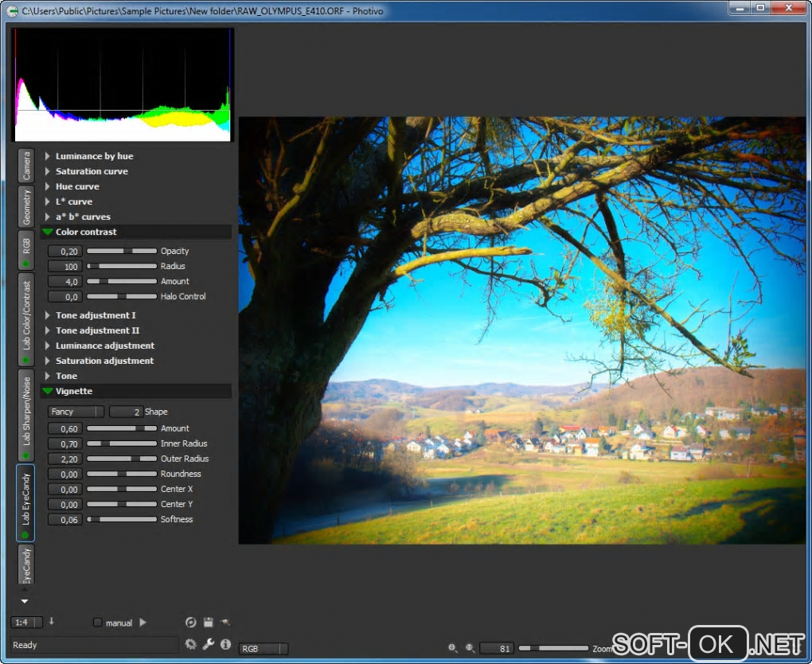Click the wrench tools icon
The image size is (812, 664).
coord(209,644)
